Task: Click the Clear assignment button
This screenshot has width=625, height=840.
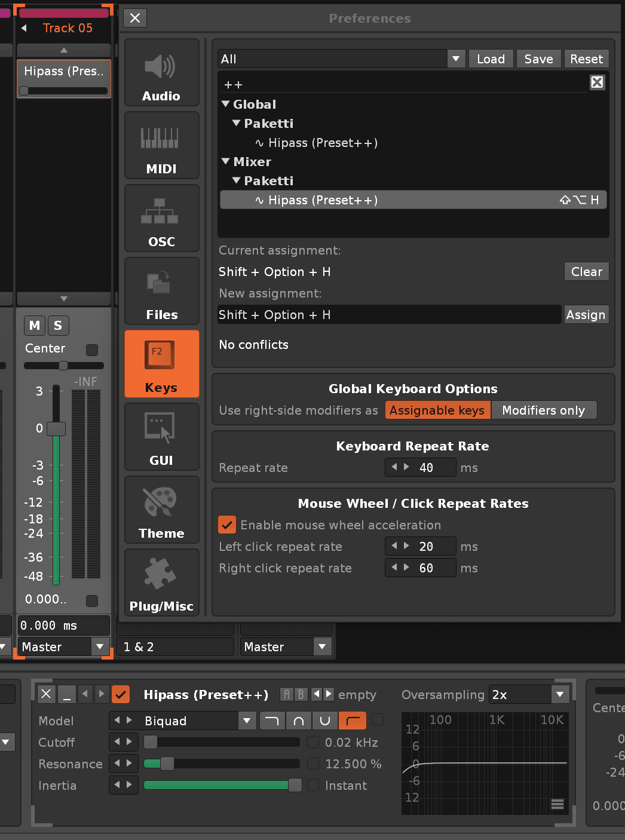Action: click(x=586, y=272)
